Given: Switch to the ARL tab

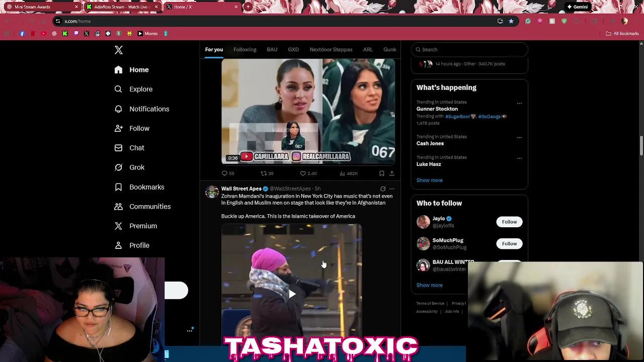Looking at the screenshot, I should tap(368, 49).
